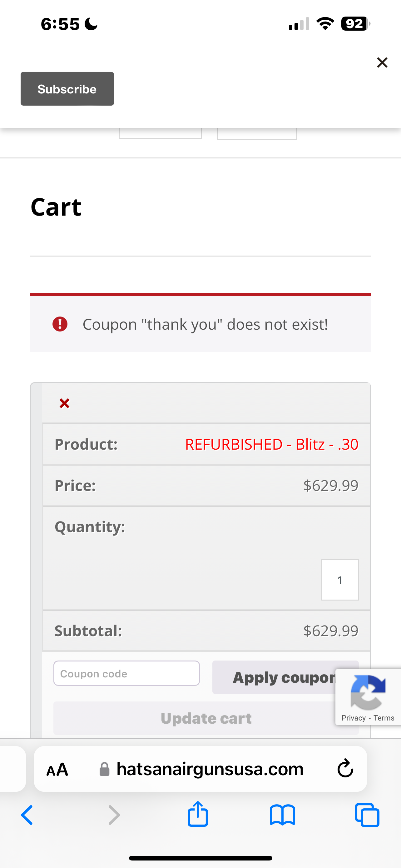Tap the Subscribe button
The image size is (401, 868).
coord(67,89)
